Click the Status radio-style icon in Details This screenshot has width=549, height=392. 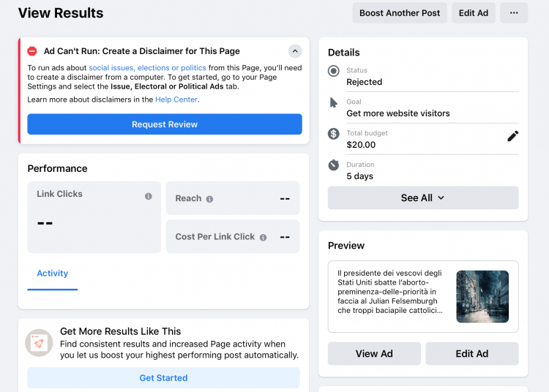click(334, 71)
